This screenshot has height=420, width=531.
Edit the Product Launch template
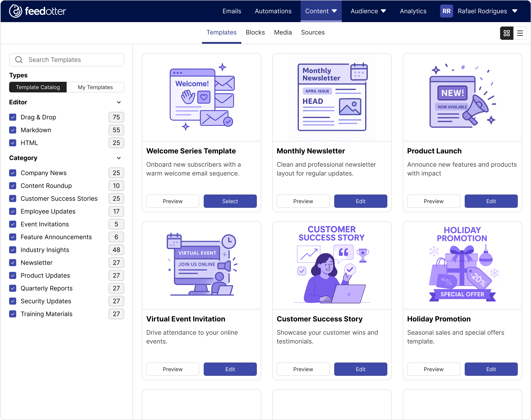(x=491, y=201)
